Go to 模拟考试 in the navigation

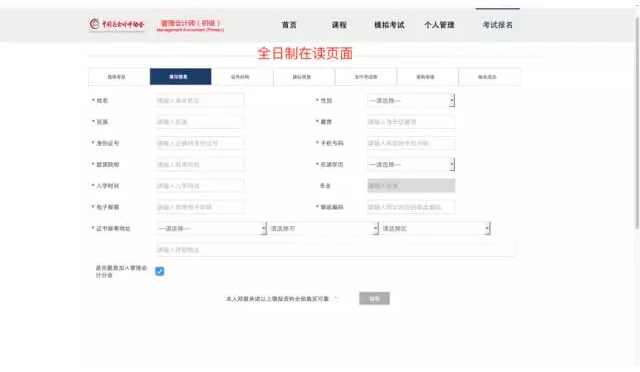[389, 25]
